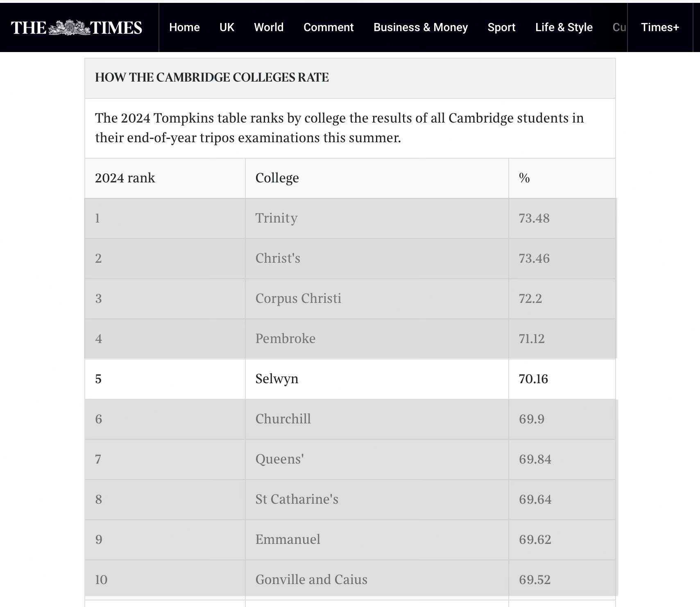Navigate to the Sport section
Image resolution: width=700 pixels, height=607 pixels.
[x=501, y=27]
